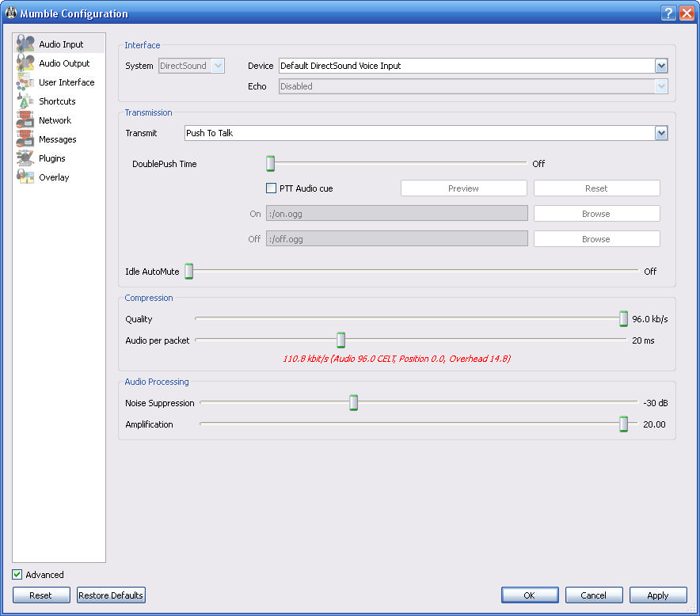
Task: Open the Audio Output sidebar icon
Action: click(25, 63)
